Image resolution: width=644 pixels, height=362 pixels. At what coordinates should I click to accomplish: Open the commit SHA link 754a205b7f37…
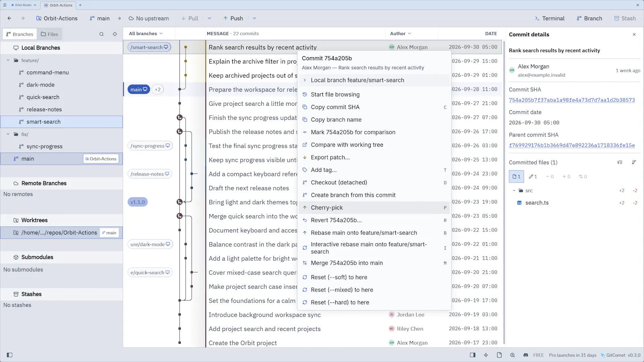pyautogui.click(x=572, y=100)
